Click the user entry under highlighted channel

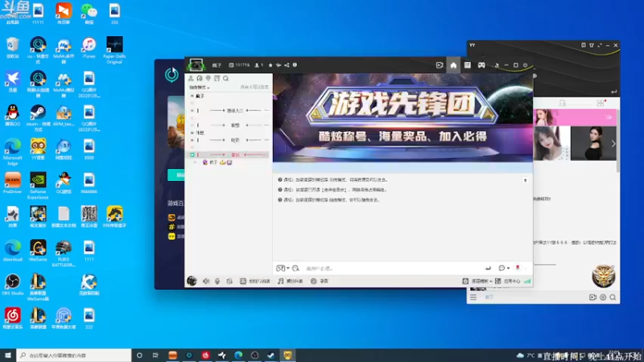pos(217,162)
